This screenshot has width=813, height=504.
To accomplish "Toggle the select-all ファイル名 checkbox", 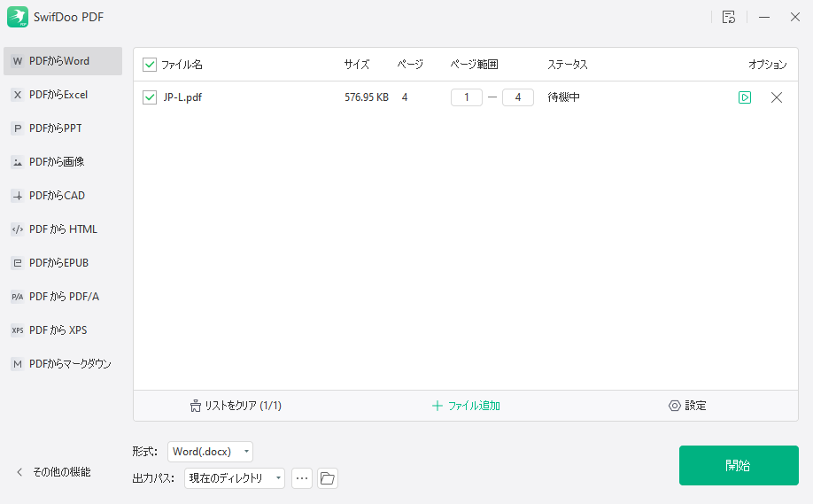I will click(150, 65).
